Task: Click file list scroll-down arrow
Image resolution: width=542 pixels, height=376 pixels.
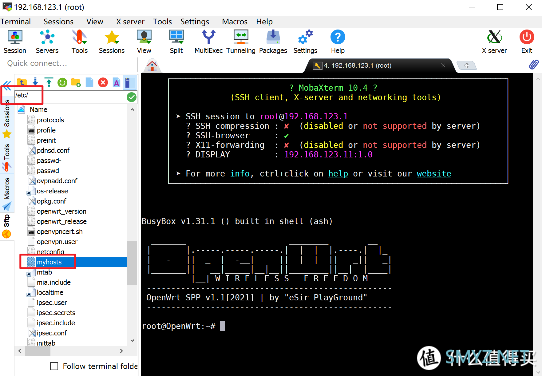Action: (x=132, y=341)
